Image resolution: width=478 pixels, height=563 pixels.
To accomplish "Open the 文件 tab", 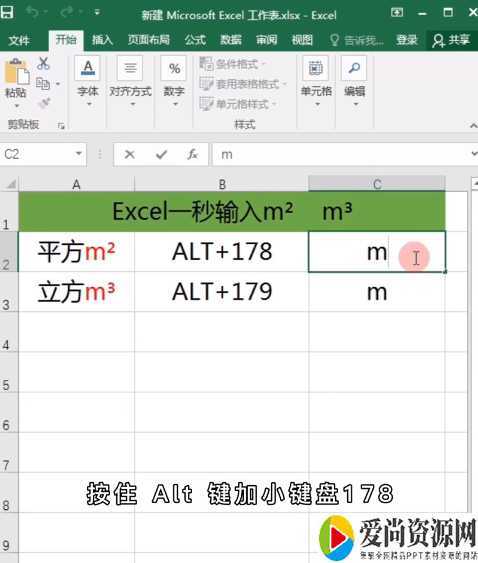I will click(19, 40).
